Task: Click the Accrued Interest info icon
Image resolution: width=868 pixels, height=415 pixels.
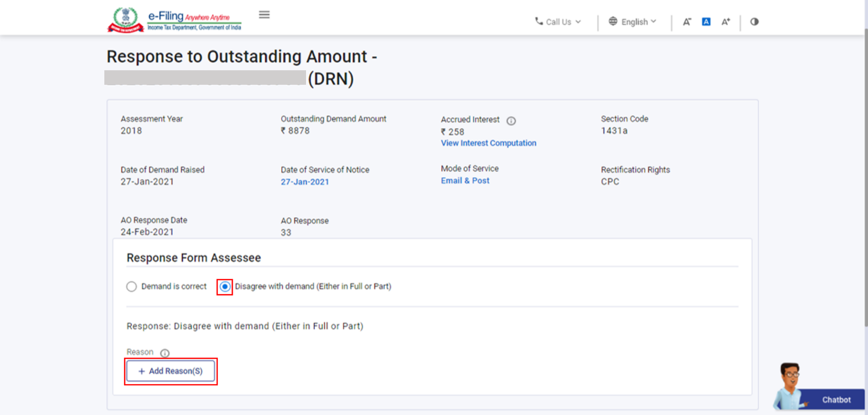Action: click(511, 121)
